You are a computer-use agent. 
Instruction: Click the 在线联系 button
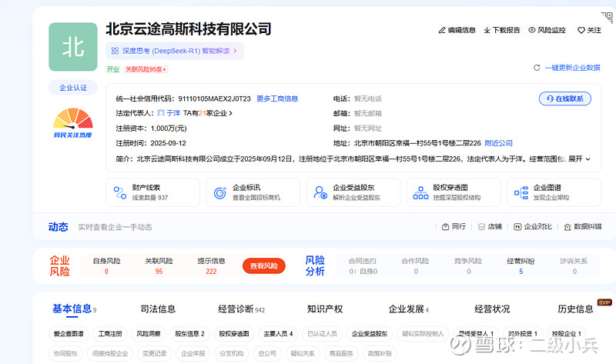point(564,99)
